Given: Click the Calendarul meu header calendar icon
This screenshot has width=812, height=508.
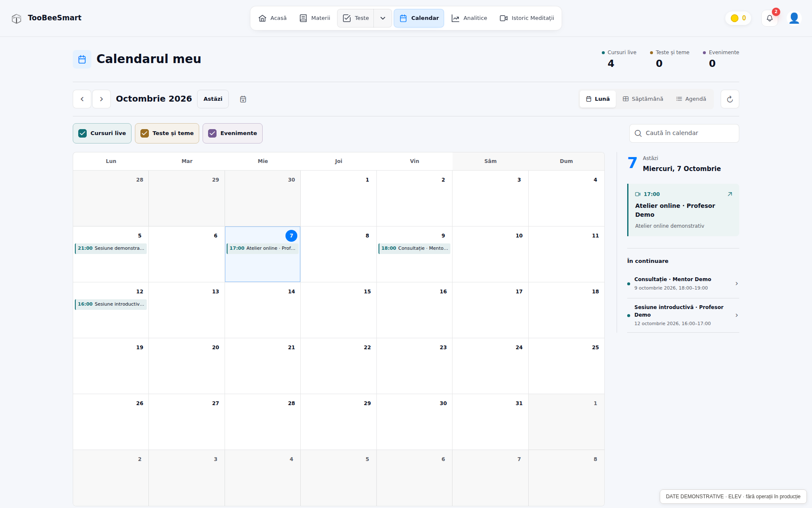Looking at the screenshot, I should [x=82, y=59].
